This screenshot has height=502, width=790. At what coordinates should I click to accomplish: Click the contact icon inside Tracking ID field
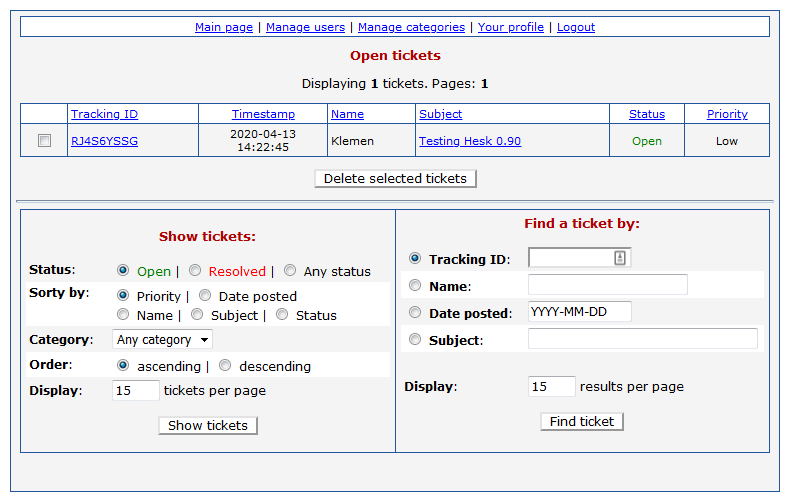click(619, 258)
